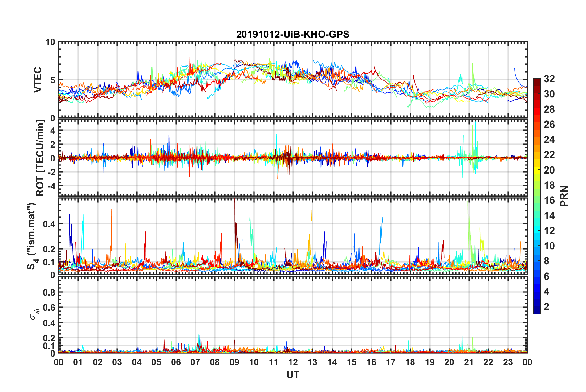Click x-axis tick label 03
Viewport: 586px width, 392px height.
tap(117, 362)
